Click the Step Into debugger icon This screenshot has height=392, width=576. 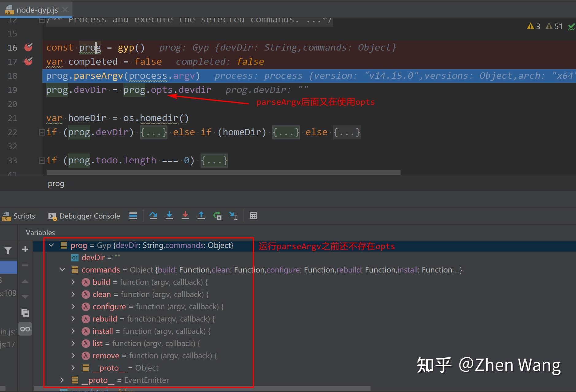pyautogui.click(x=169, y=215)
